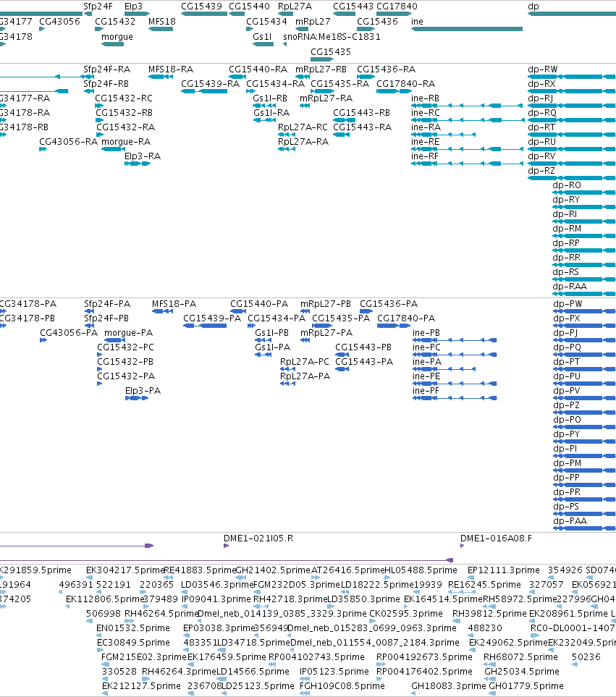Viewport: 616px width, 697px height.
Task: Select protein MFS18-PA
Action: [174, 304]
